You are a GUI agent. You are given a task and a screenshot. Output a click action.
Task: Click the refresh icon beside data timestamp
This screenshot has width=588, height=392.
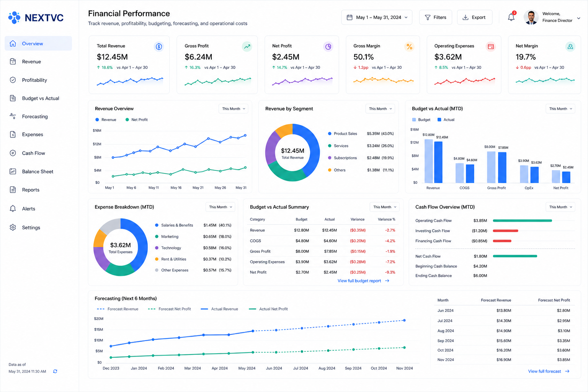coord(55,371)
